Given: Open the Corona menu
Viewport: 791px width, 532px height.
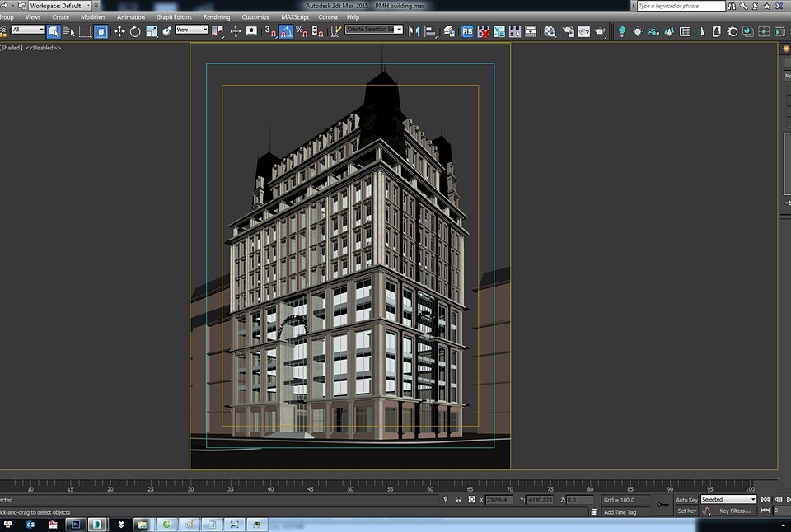Looking at the screenshot, I should (x=328, y=16).
